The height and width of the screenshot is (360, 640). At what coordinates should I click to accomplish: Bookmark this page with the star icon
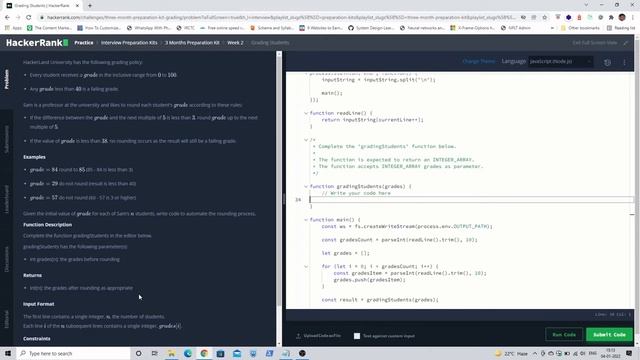point(544,18)
